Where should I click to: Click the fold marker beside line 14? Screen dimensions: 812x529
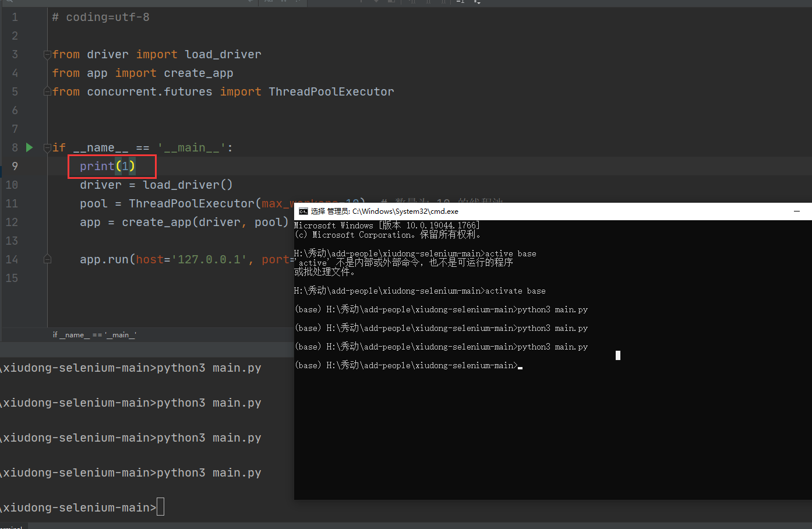(47, 259)
